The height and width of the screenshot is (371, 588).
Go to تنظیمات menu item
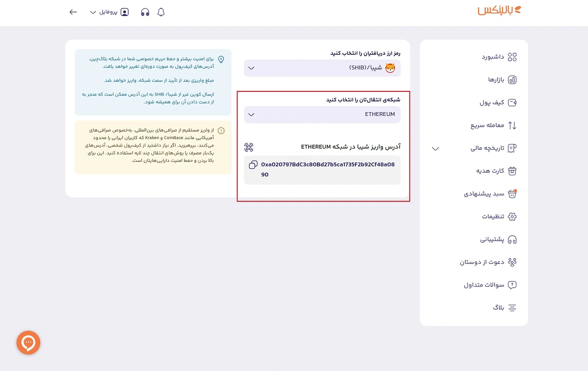pos(493,217)
